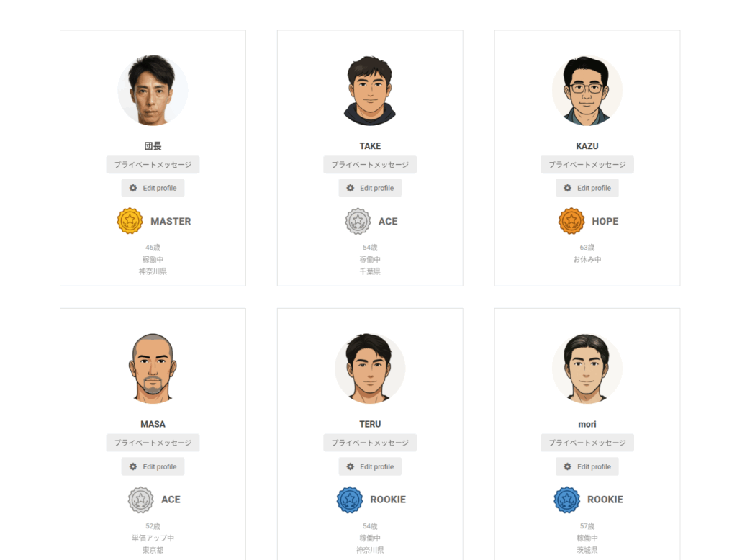Image resolution: width=737 pixels, height=560 pixels.
Task: Edit profile for TERU
Action: pos(370,466)
